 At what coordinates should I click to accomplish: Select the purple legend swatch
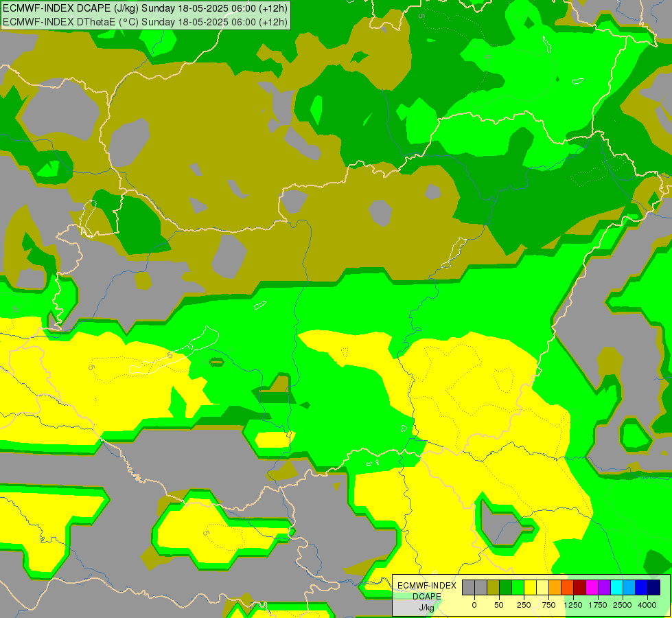(x=604, y=588)
